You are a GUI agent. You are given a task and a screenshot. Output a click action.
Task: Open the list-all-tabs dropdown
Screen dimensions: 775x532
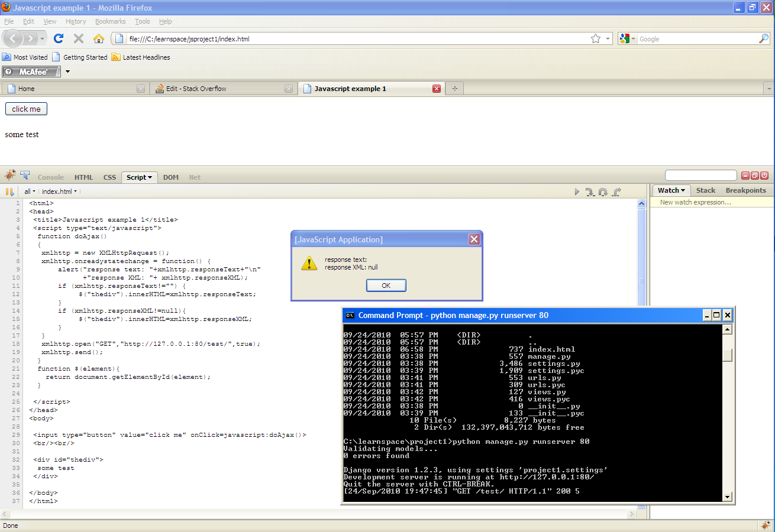click(768, 89)
